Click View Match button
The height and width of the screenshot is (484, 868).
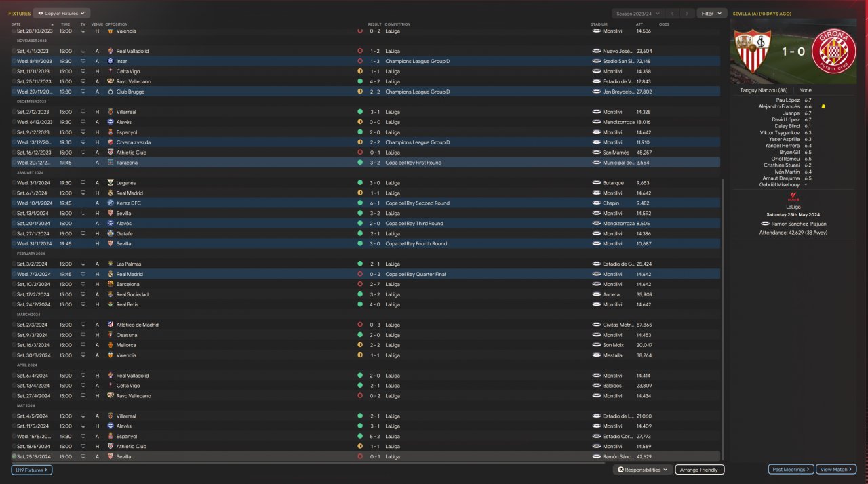click(x=836, y=469)
